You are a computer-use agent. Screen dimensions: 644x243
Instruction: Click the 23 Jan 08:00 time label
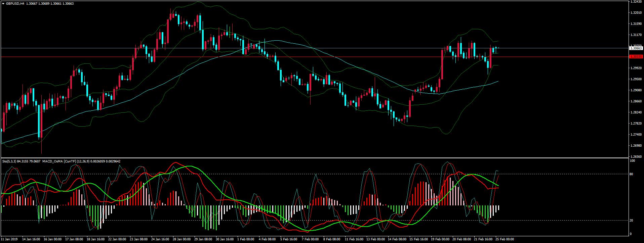(139, 239)
